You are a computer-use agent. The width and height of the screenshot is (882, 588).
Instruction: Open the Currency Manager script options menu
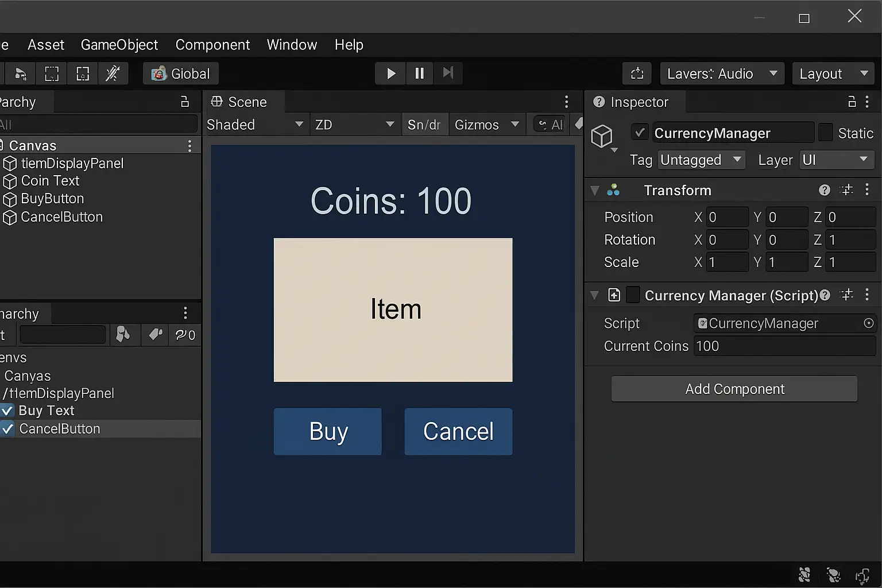click(867, 295)
